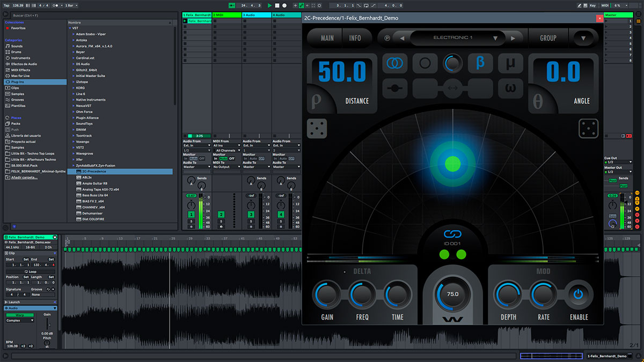
Task: Solo track 3 with S button
Action: click(x=251, y=221)
